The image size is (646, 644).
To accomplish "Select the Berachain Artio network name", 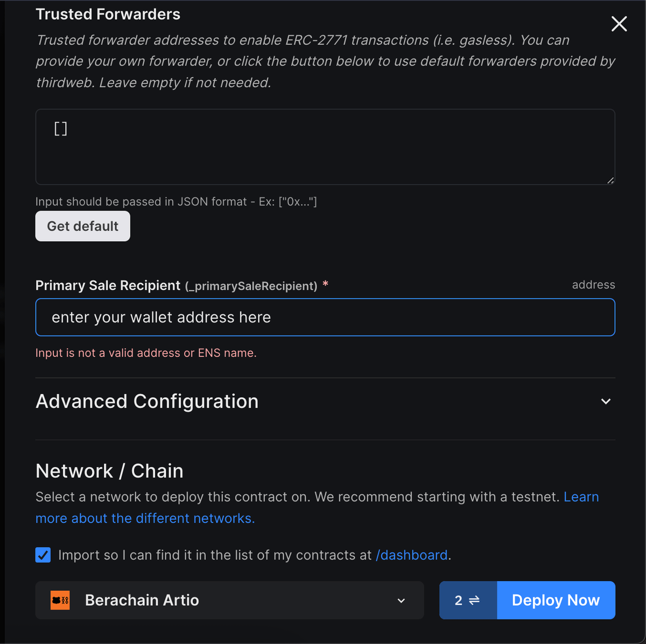I will point(142,600).
